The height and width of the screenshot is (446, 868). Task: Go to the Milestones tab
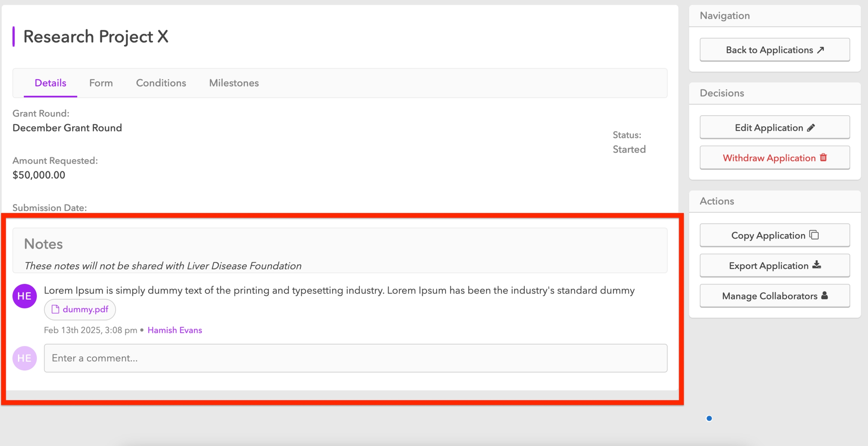pos(234,83)
